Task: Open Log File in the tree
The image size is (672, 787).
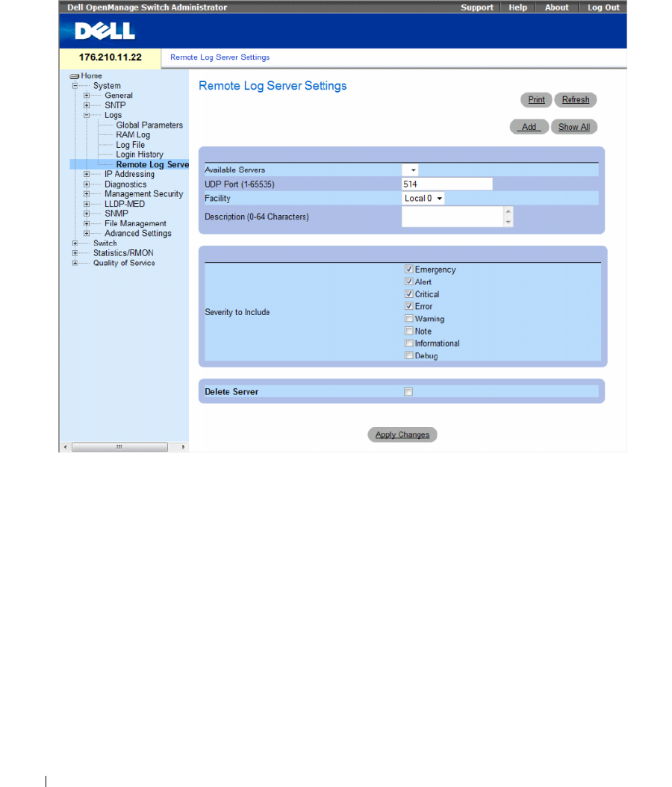Action: click(x=131, y=145)
